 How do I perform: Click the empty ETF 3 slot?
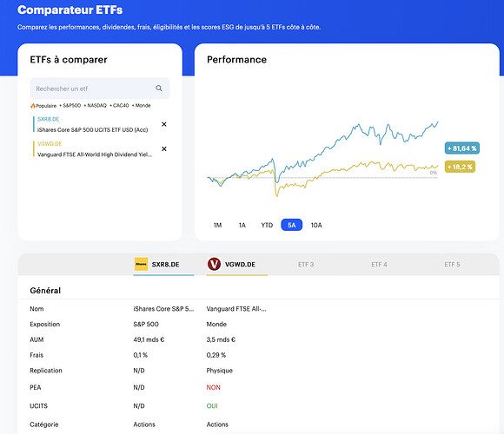[x=306, y=265]
